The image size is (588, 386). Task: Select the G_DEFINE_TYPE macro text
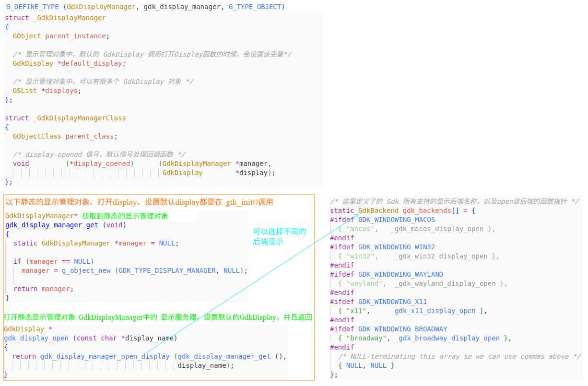[x=32, y=7]
